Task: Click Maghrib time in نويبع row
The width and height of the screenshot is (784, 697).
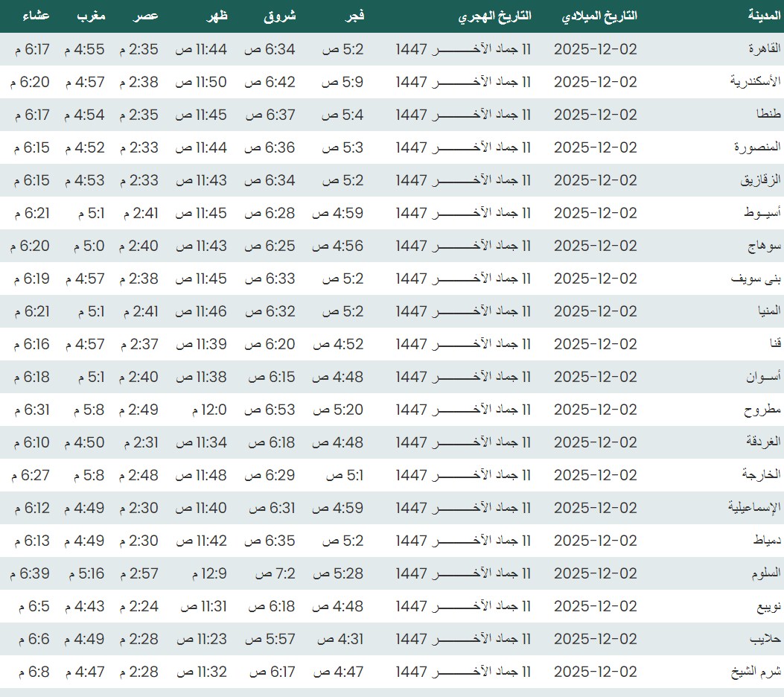Action: coord(83,606)
